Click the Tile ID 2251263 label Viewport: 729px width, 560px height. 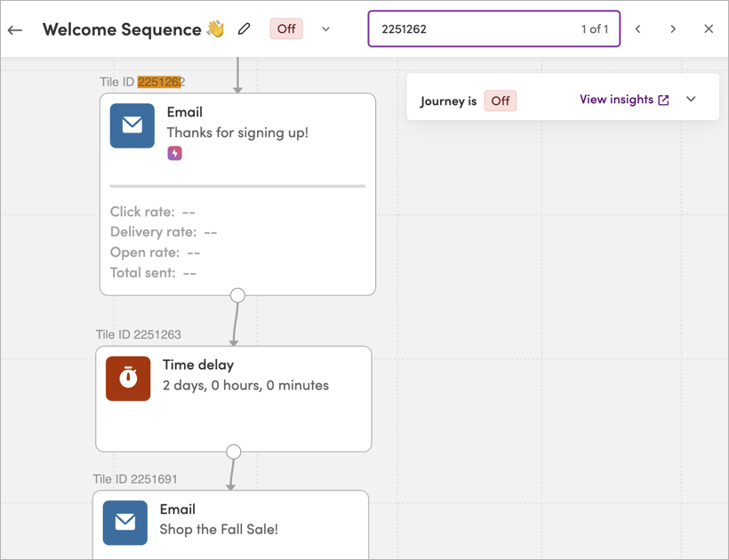(x=138, y=334)
